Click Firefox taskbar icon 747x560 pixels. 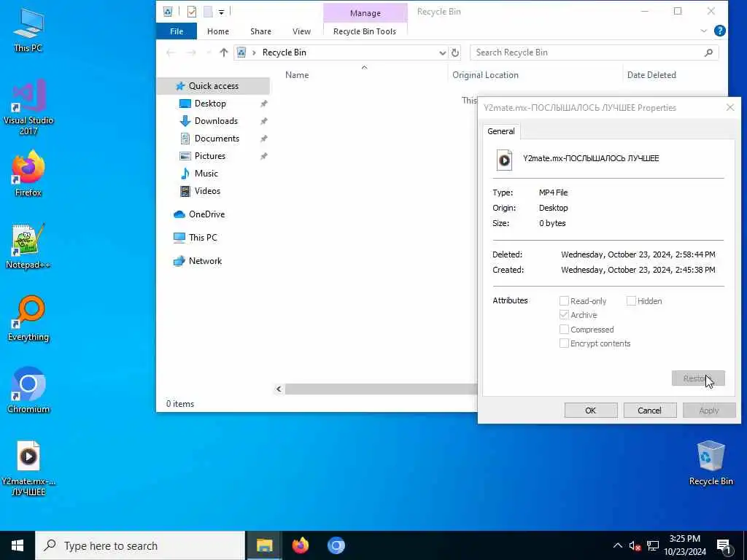pos(300,545)
